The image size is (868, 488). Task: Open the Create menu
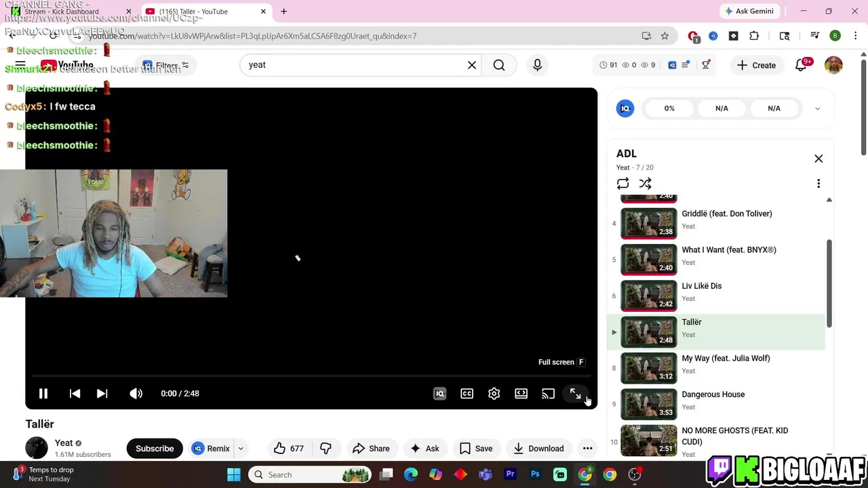[756, 65]
